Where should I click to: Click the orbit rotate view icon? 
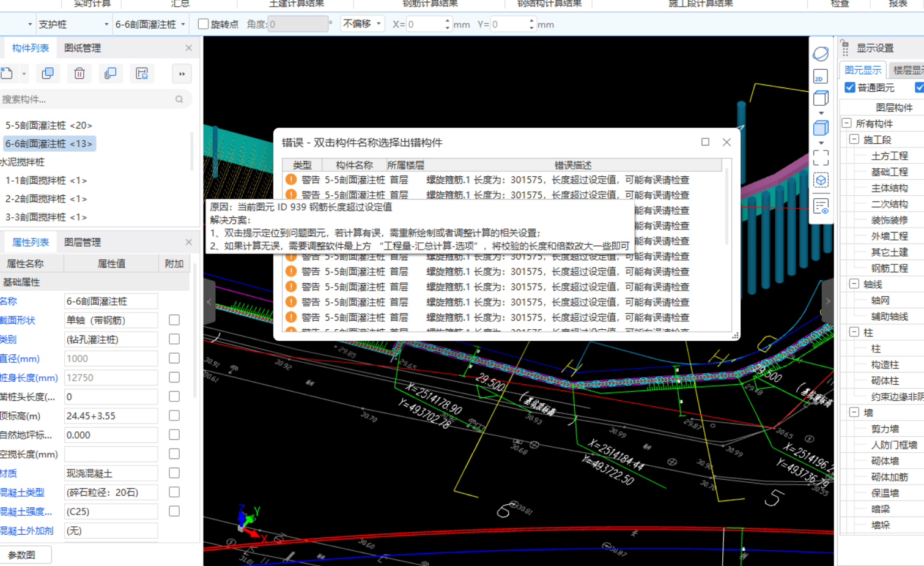821,54
